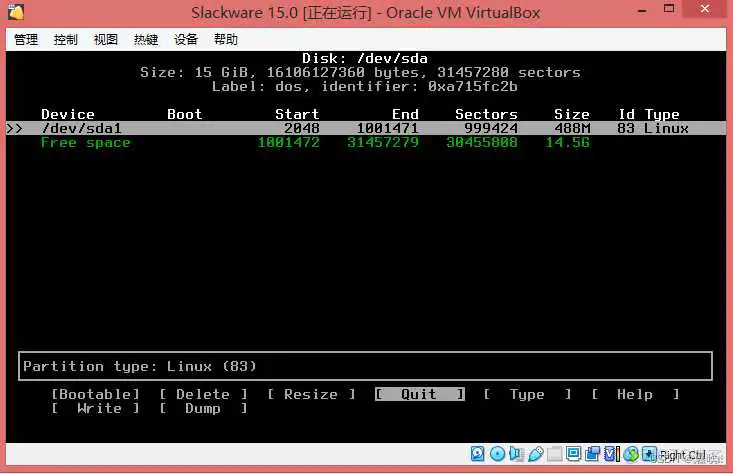
Task: Click the 83 Linux type cell
Action: click(653, 128)
